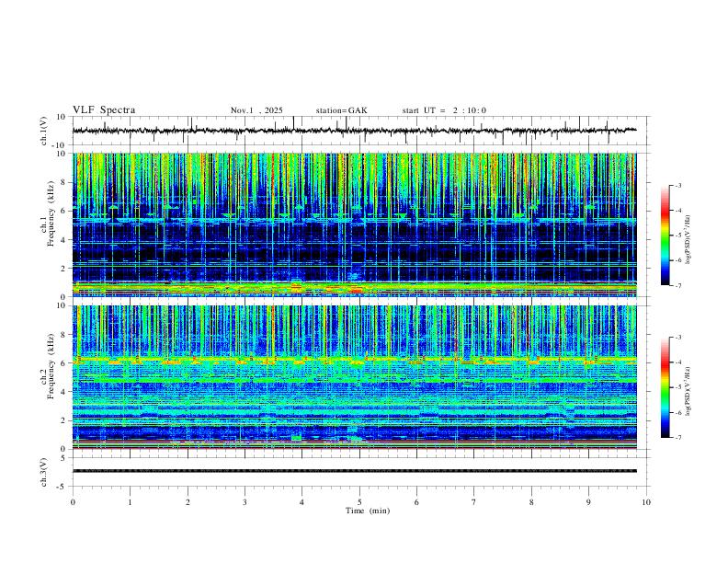This screenshot has width=728, height=563.
Task: Click the 'VLF Spectra' title text
Action: 104,110
